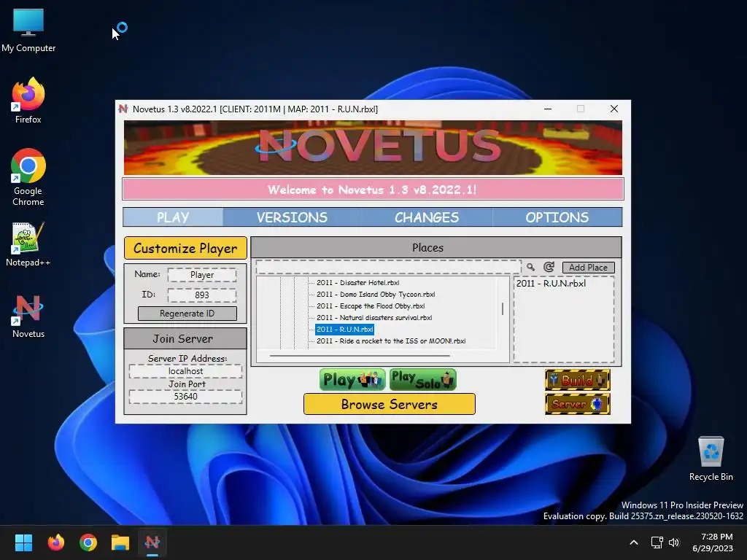The height and width of the screenshot is (560, 747).
Task: Click the Novetus taskbar icon
Action: (x=152, y=542)
